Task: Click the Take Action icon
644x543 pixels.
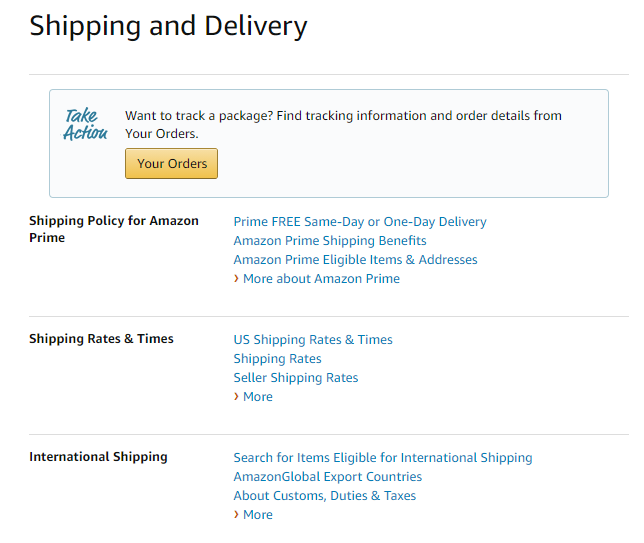Action: (85, 124)
